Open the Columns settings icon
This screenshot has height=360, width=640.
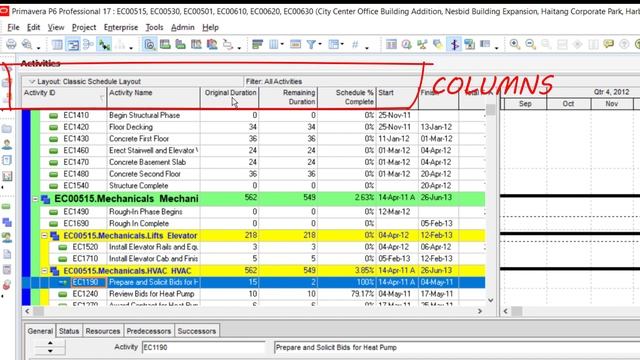[273, 44]
